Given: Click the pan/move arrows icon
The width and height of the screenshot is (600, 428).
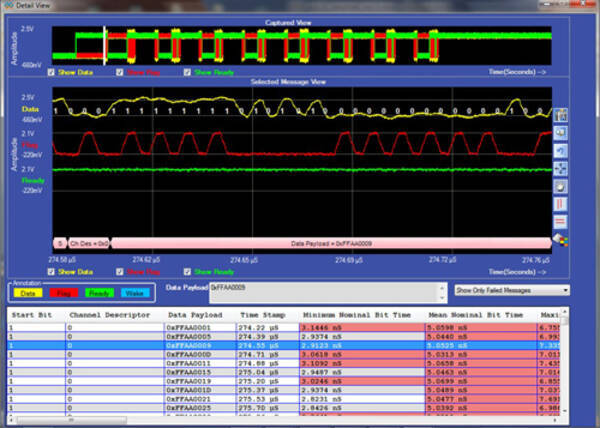Looking at the screenshot, I should (559, 168).
